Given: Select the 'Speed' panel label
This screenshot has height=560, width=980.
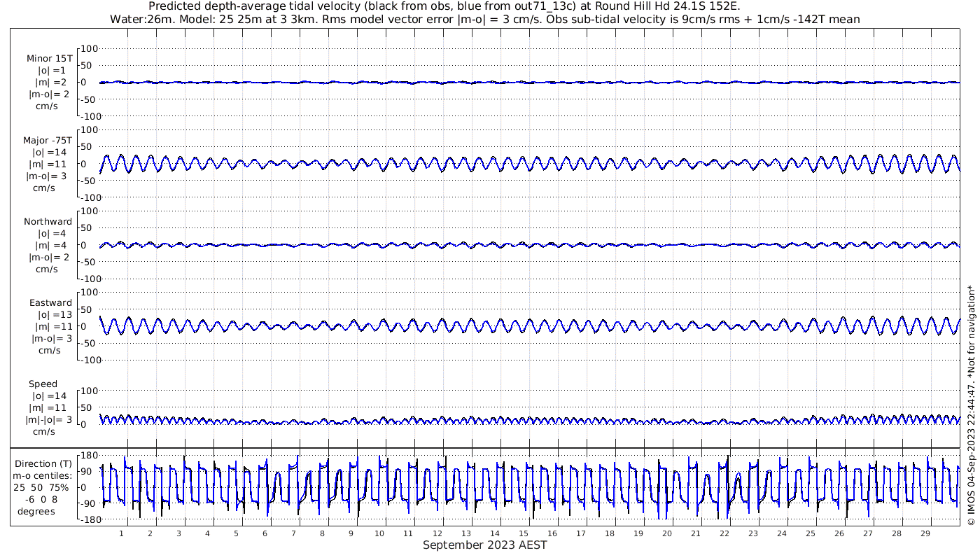Looking at the screenshot, I should click(43, 384).
